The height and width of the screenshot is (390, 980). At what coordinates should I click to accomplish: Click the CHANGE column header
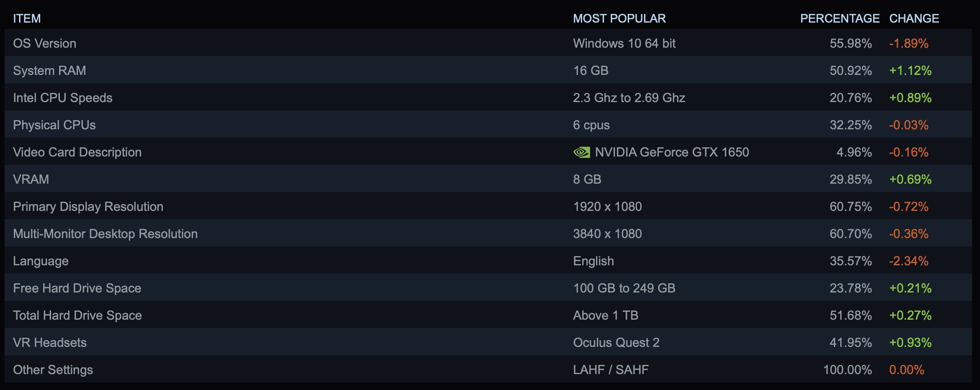click(x=914, y=18)
